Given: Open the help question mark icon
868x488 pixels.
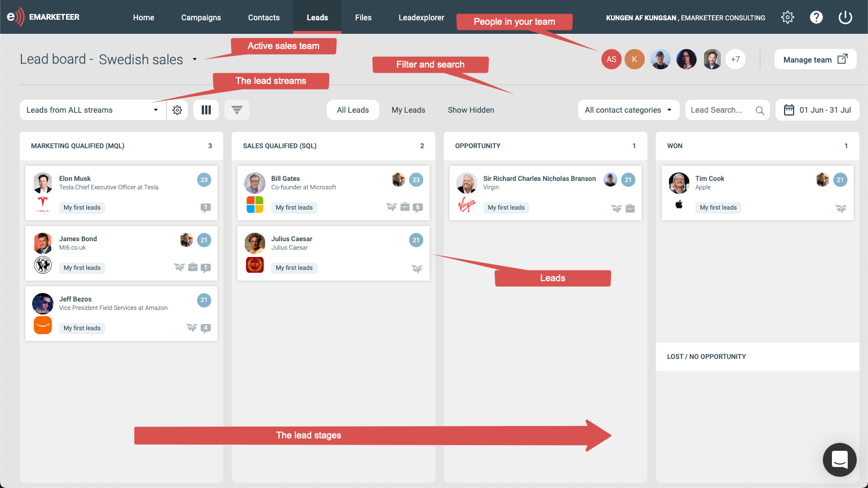Looking at the screenshot, I should pos(816,17).
